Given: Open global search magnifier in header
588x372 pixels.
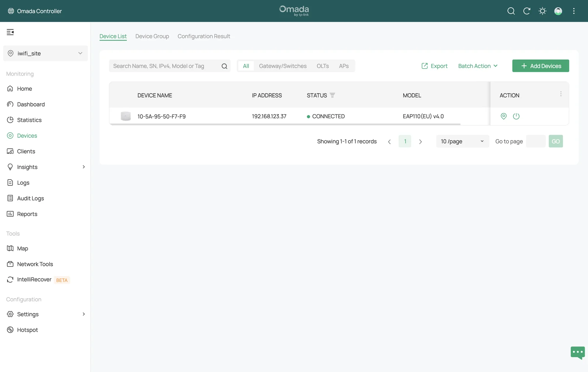Looking at the screenshot, I should click(x=511, y=11).
